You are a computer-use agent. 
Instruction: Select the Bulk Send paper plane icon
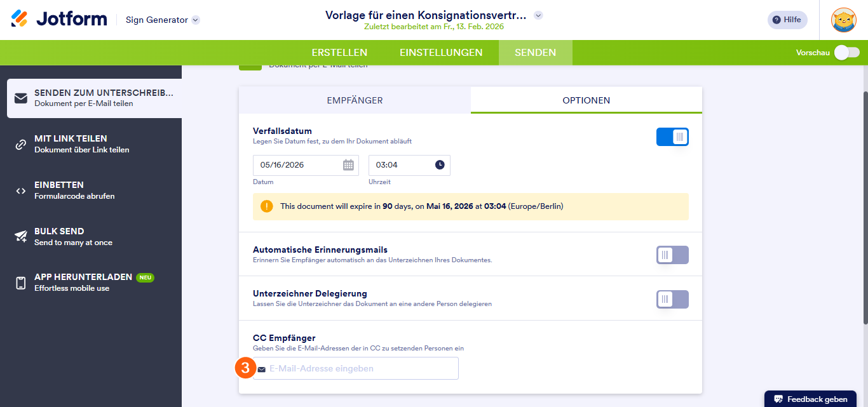[21, 236]
